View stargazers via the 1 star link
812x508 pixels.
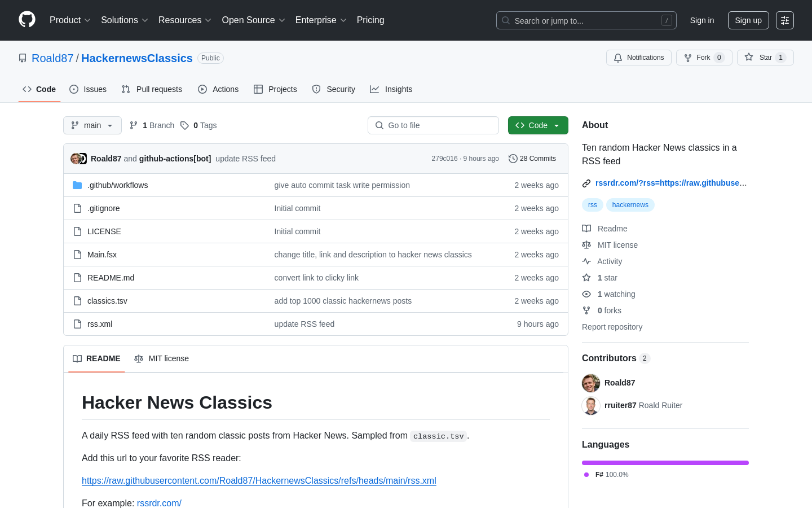pyautogui.click(x=600, y=278)
